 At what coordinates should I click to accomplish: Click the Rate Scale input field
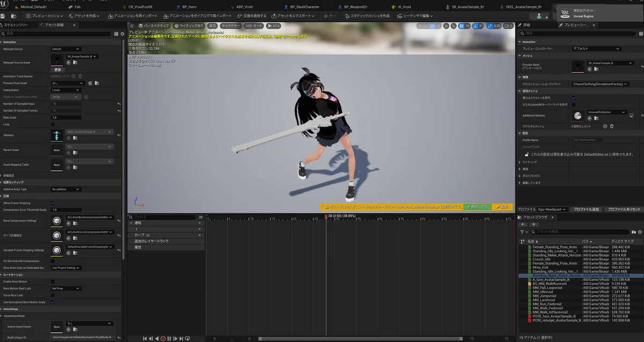click(67, 117)
